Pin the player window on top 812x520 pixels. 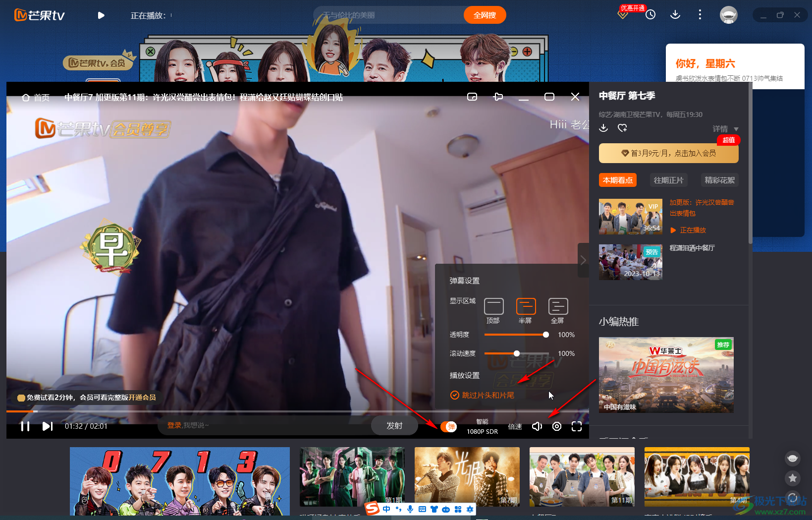coord(498,97)
